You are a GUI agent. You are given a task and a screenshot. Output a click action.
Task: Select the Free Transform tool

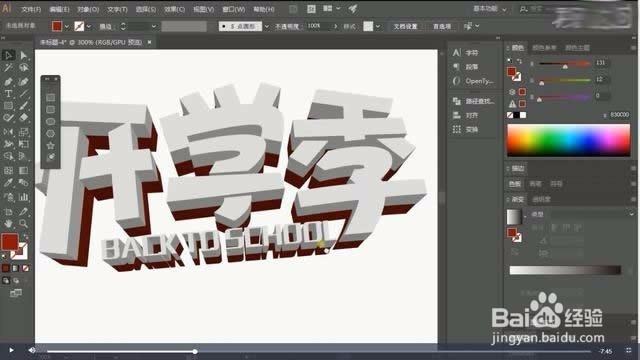tap(24, 144)
